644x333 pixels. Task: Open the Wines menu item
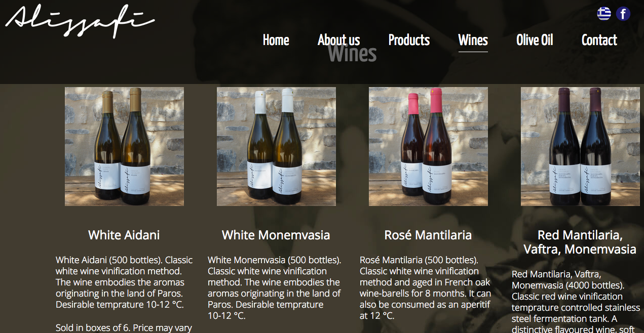tap(473, 40)
